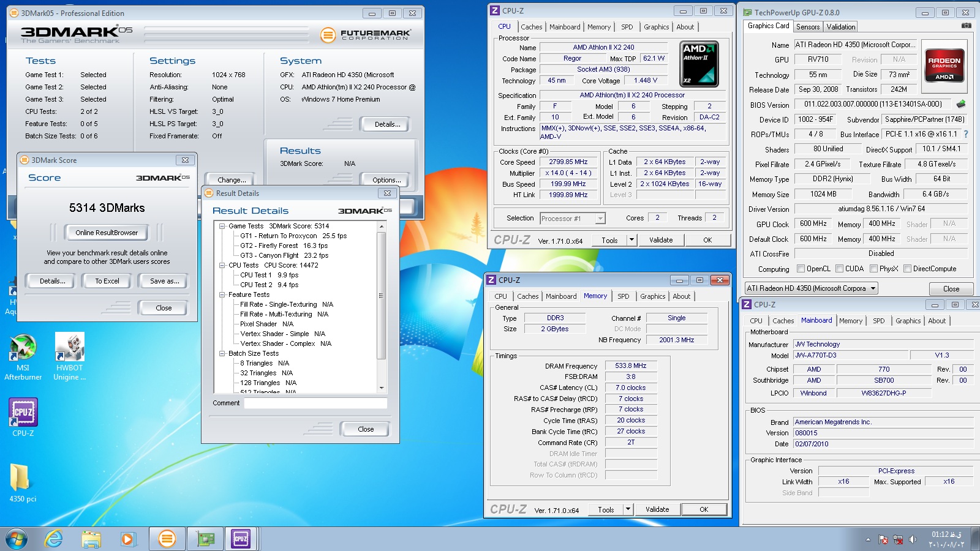Enable the OpenCL checkbox in GPU-Z
Viewport: 980px width, 551px height.
click(x=801, y=268)
